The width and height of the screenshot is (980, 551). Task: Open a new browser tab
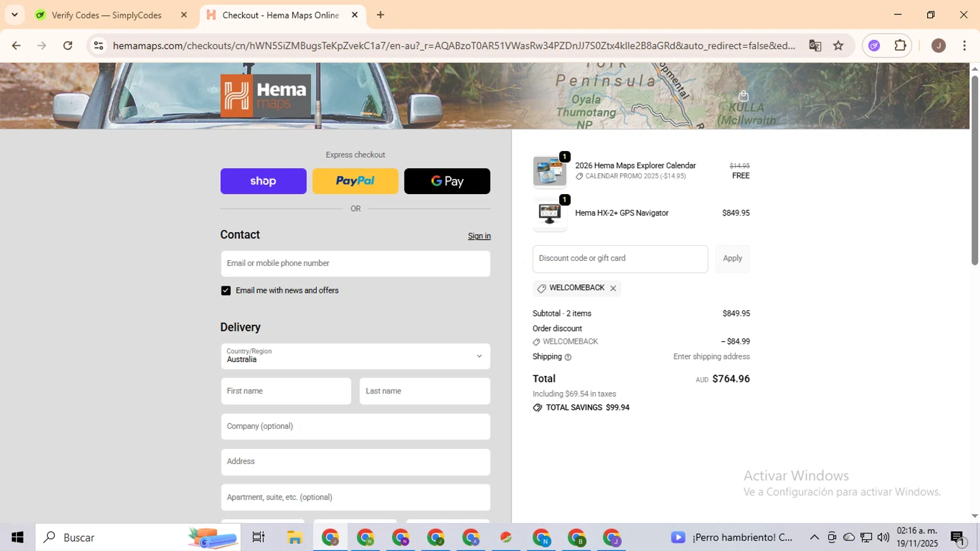coord(380,15)
